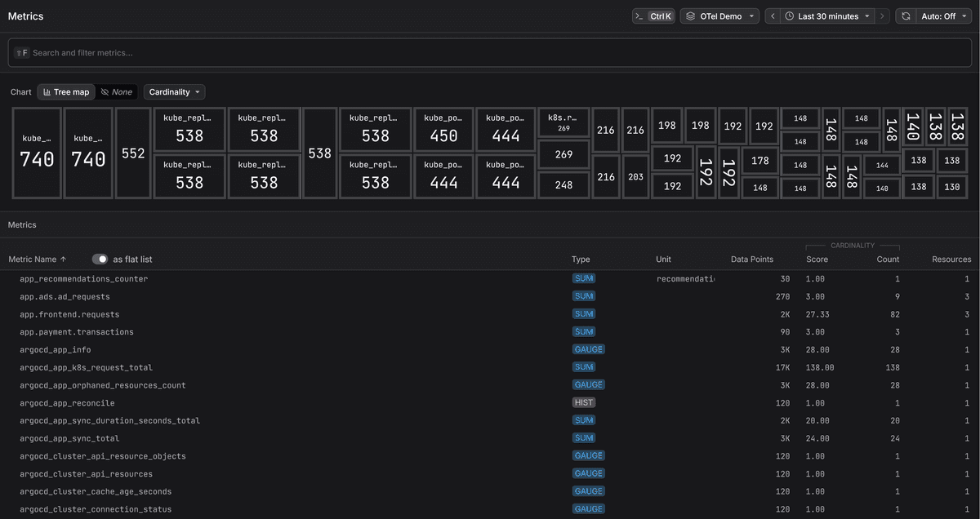
Task: Sort by Data Points column header
Action: (751, 259)
